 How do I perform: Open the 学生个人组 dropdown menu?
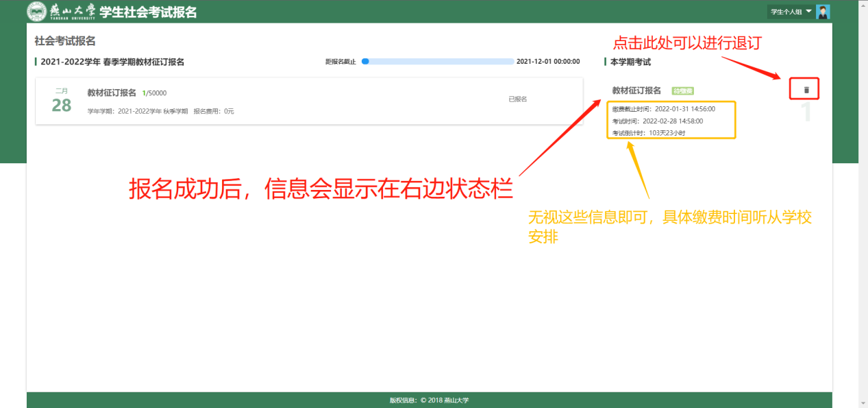point(790,12)
